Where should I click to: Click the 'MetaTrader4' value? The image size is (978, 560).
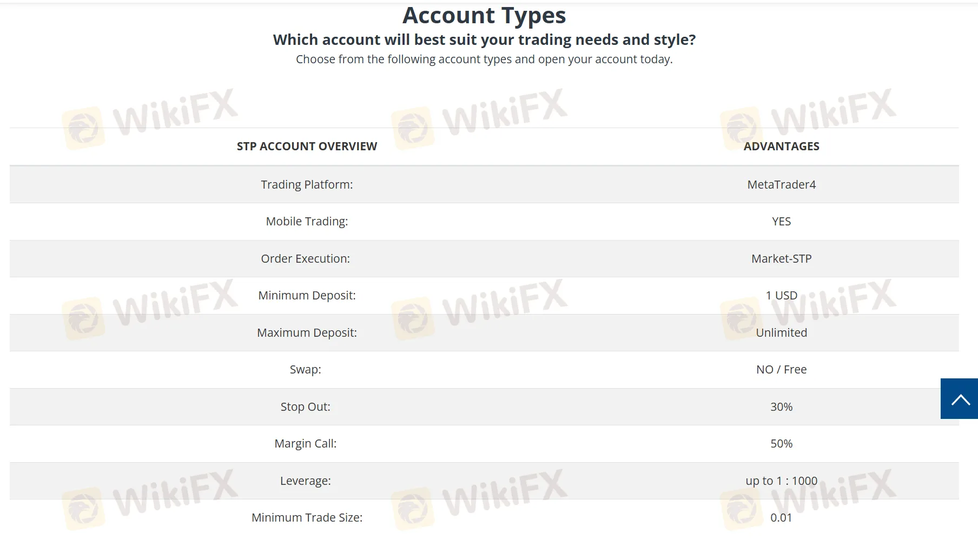coord(781,185)
